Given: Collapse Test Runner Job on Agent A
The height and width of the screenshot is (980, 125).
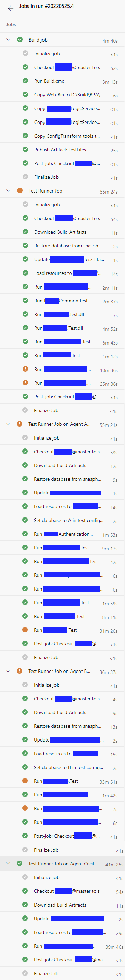Looking at the screenshot, I should pos(8,424).
